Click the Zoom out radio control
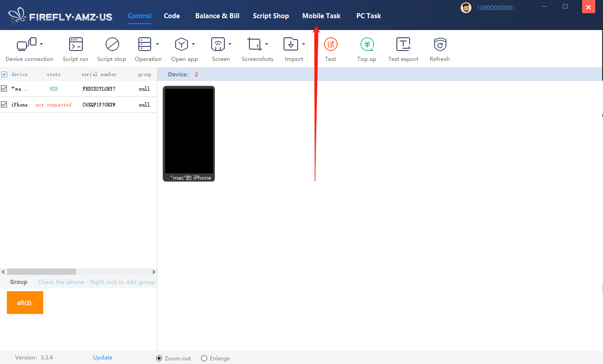This screenshot has width=603, height=364. (159, 358)
